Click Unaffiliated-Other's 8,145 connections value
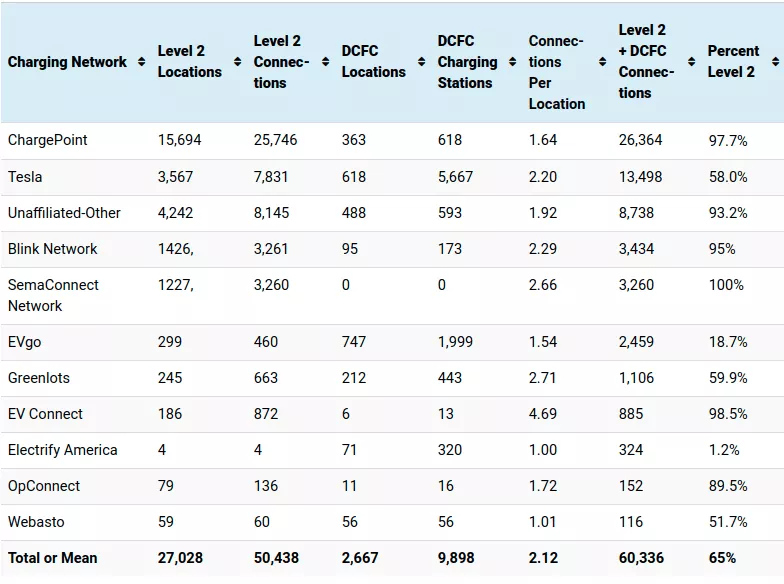 click(271, 212)
